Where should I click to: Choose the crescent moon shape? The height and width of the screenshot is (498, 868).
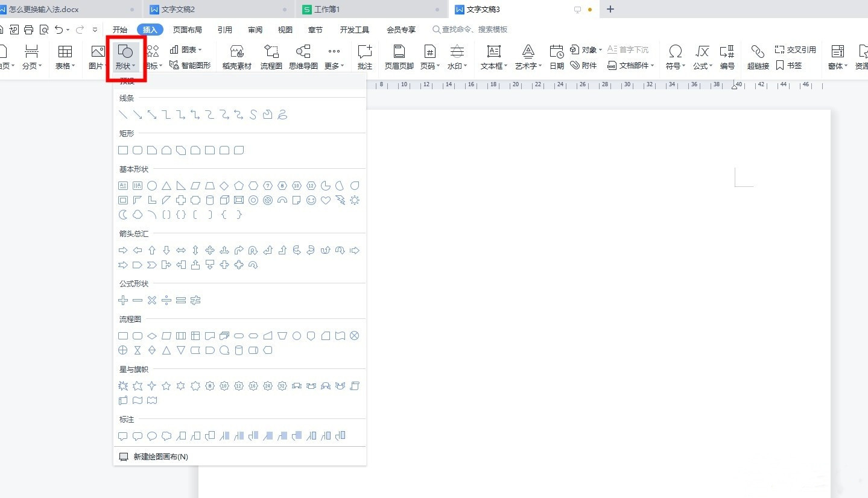pos(123,215)
